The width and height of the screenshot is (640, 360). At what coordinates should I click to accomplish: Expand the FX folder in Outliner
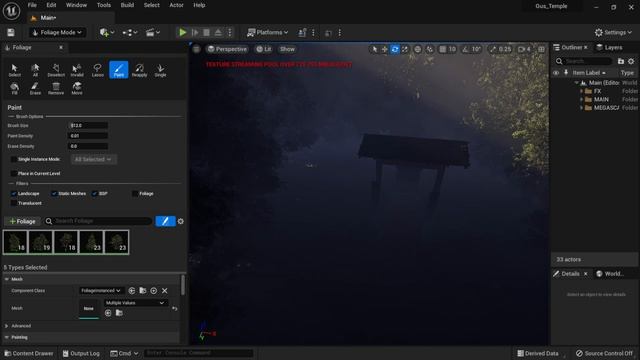coord(581,91)
